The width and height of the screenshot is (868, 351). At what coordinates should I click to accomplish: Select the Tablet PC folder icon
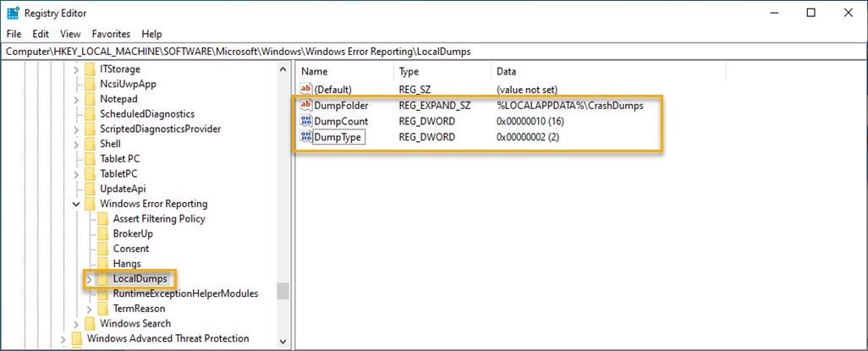90,159
